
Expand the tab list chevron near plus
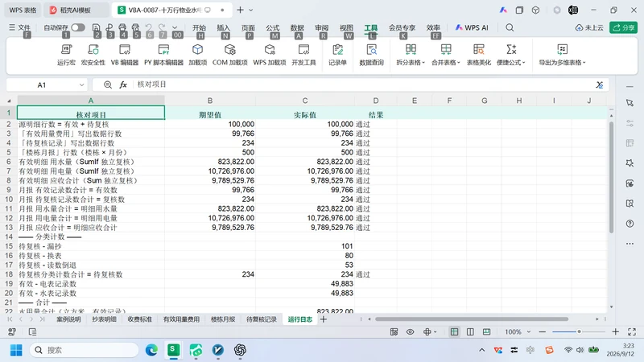pyautogui.click(x=251, y=10)
